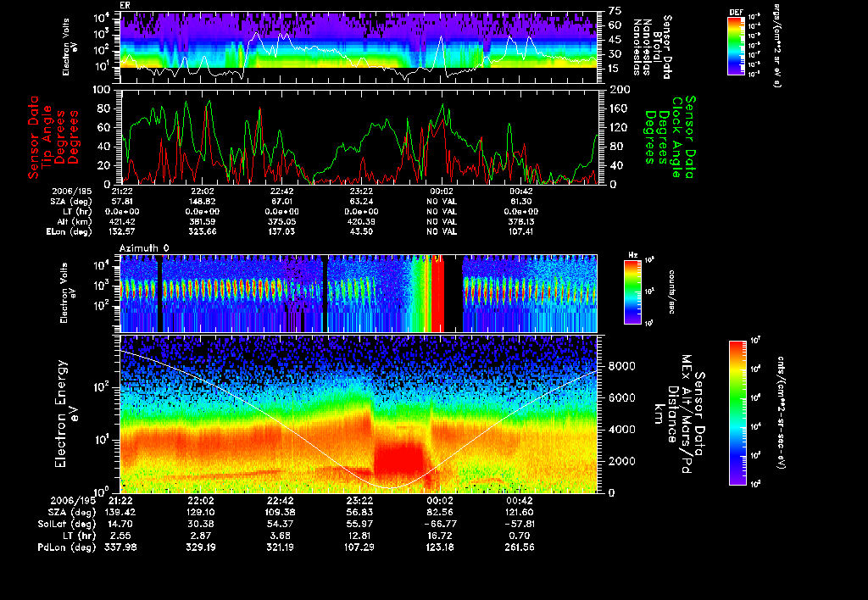Screen dimensions: 868x600
Task: Select altitude value 420.39
Action: pos(361,221)
